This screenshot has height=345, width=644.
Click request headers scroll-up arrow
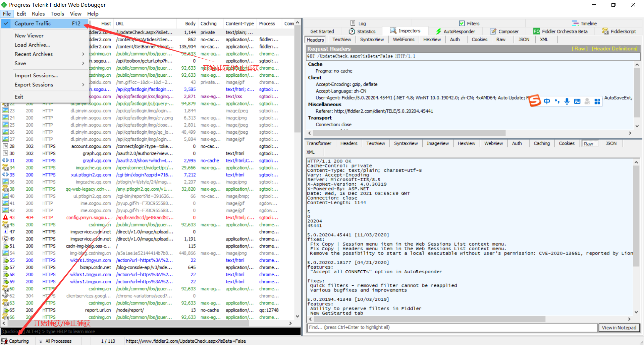(637, 64)
